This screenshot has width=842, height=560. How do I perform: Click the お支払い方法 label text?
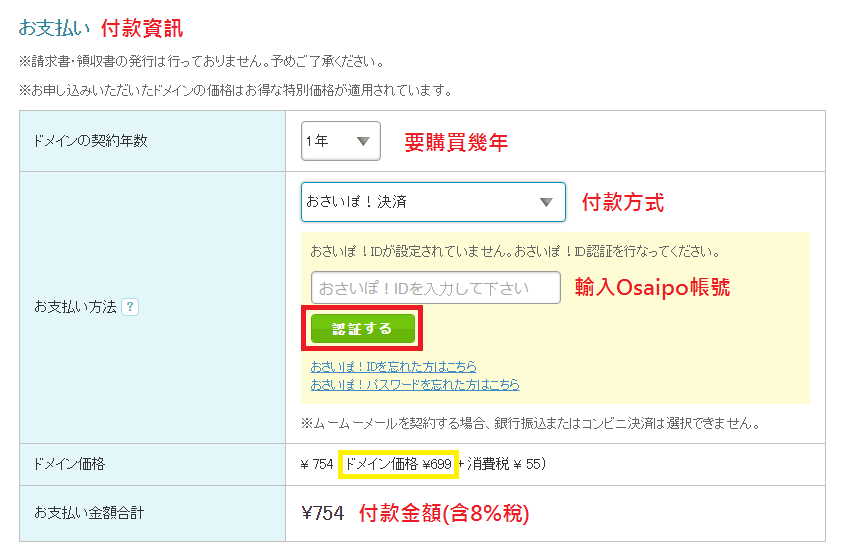click(75, 307)
